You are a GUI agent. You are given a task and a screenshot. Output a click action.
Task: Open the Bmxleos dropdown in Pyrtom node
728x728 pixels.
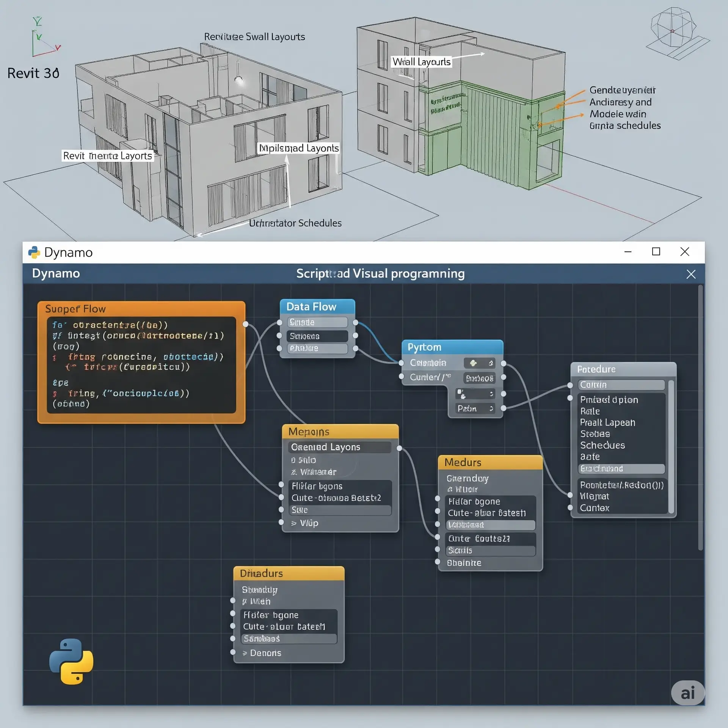(x=479, y=378)
